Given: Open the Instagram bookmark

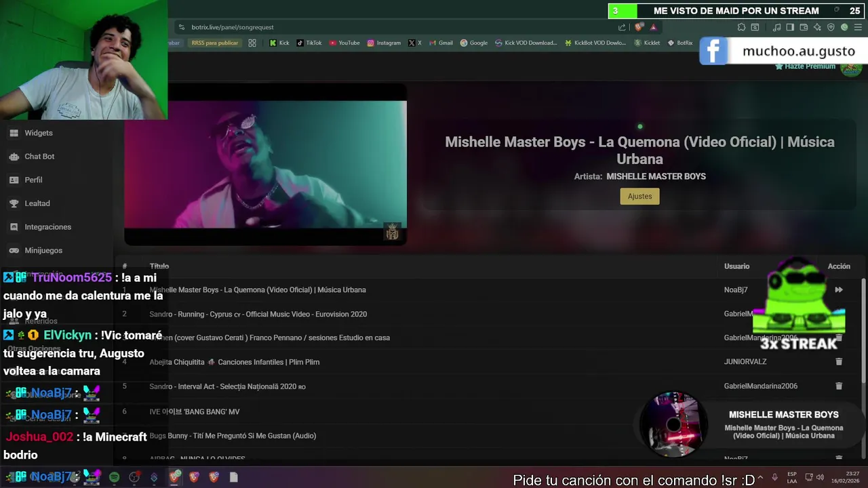Looking at the screenshot, I should click(384, 43).
